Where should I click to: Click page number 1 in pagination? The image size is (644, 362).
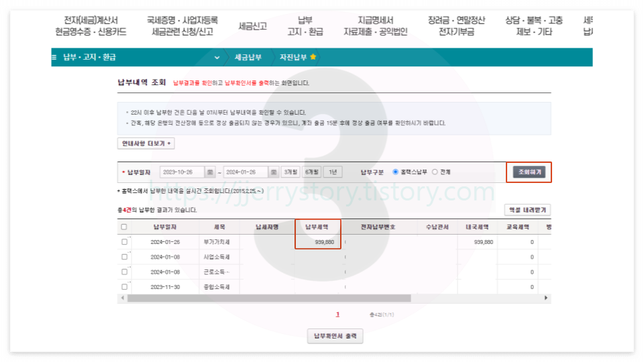[337, 314]
